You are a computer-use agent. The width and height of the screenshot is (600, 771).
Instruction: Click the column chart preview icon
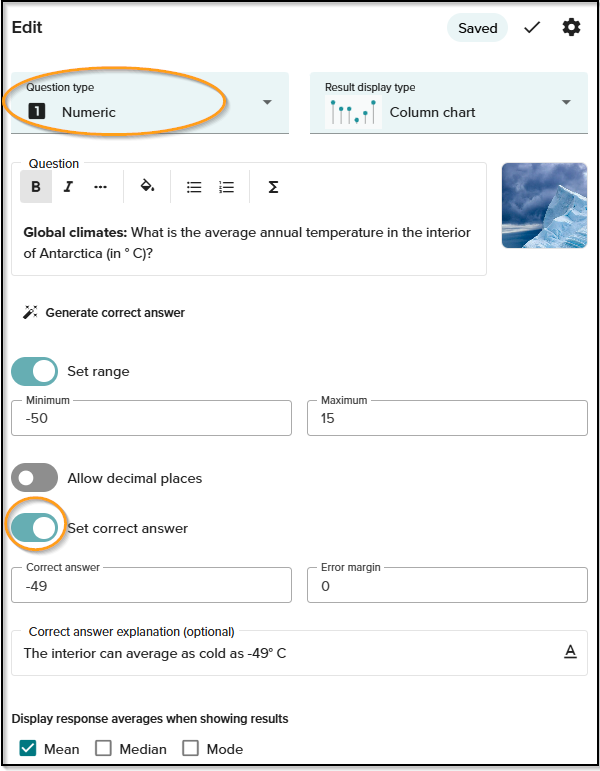353,112
